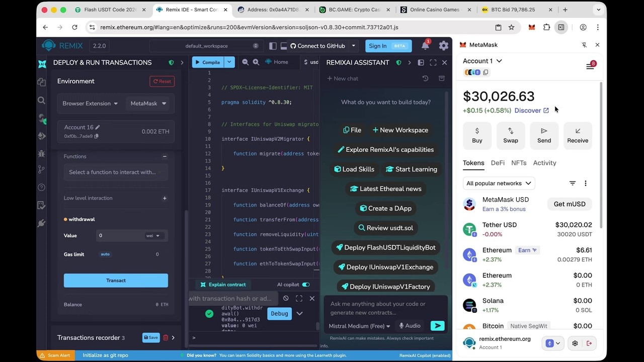Screen dimensions: 644x362
Task: Open the wei unit dropdown
Action: [x=152, y=236]
